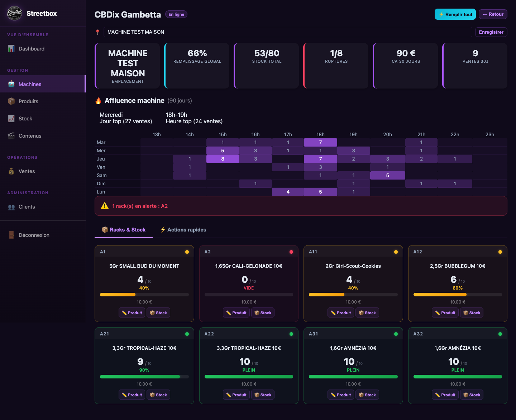Click the Streetbox logo icon
Image resolution: width=516 pixels, height=420 pixels.
(14, 14)
